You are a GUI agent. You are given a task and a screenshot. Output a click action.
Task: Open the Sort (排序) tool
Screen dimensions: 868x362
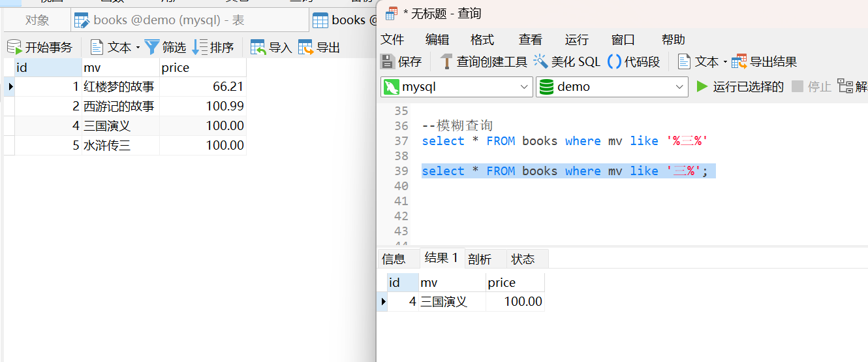click(x=213, y=47)
